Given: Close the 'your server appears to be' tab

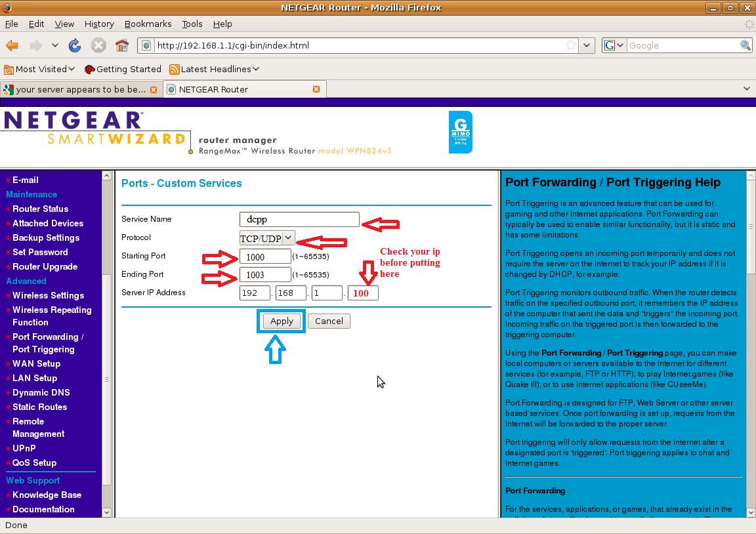Looking at the screenshot, I should (154, 90).
